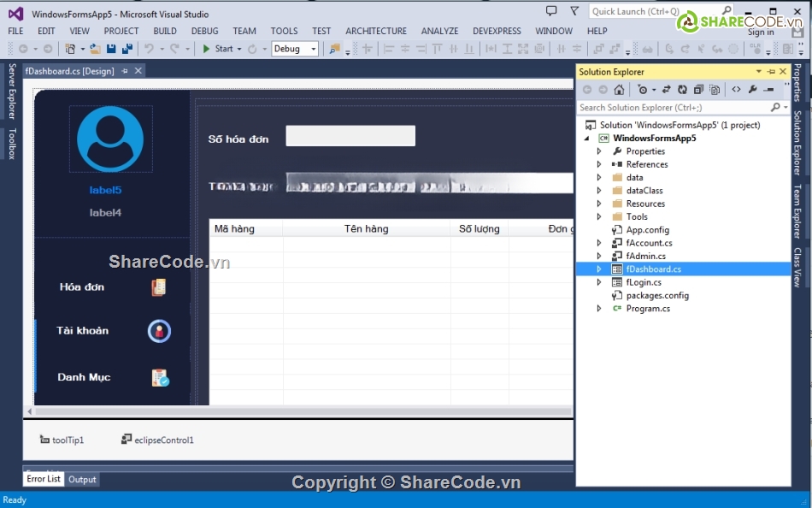Collapse the WindowsFormsApp5 project node
The height and width of the screenshot is (508, 812).
point(586,139)
